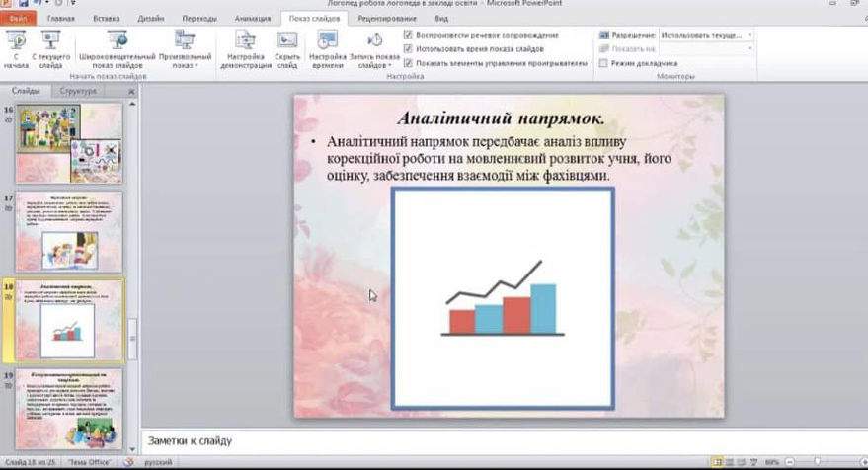868x470 pixels.
Task: Uncheck Воспроизвести речевое сопровождение
Action: 409,35
